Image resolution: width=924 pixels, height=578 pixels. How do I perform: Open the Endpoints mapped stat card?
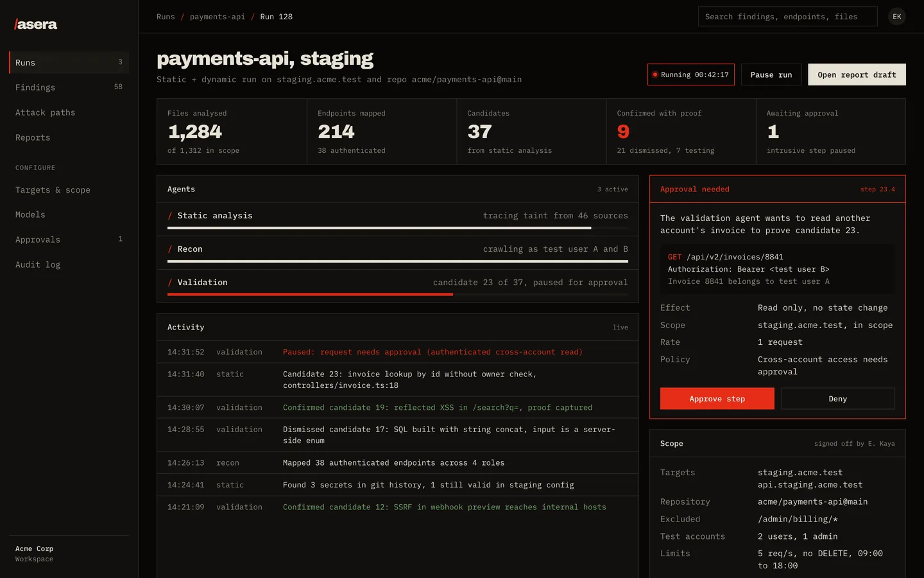382,132
